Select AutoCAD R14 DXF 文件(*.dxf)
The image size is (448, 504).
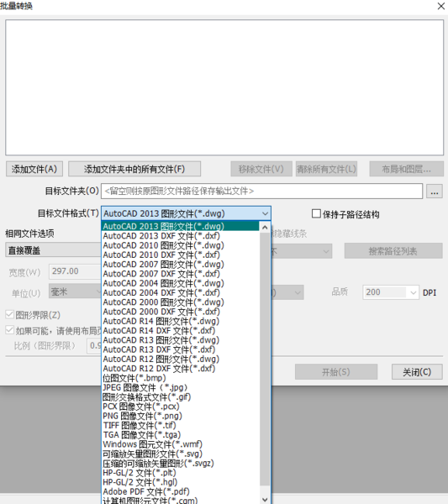pyautogui.click(x=181, y=330)
